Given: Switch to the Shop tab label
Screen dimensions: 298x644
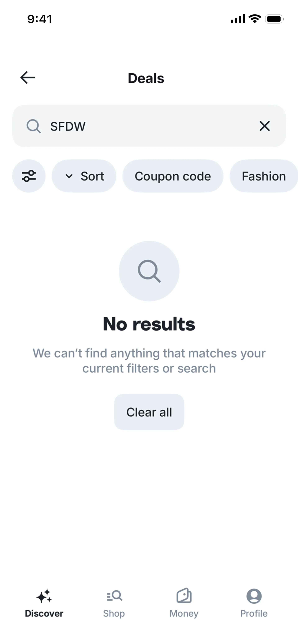Looking at the screenshot, I should point(114,613).
